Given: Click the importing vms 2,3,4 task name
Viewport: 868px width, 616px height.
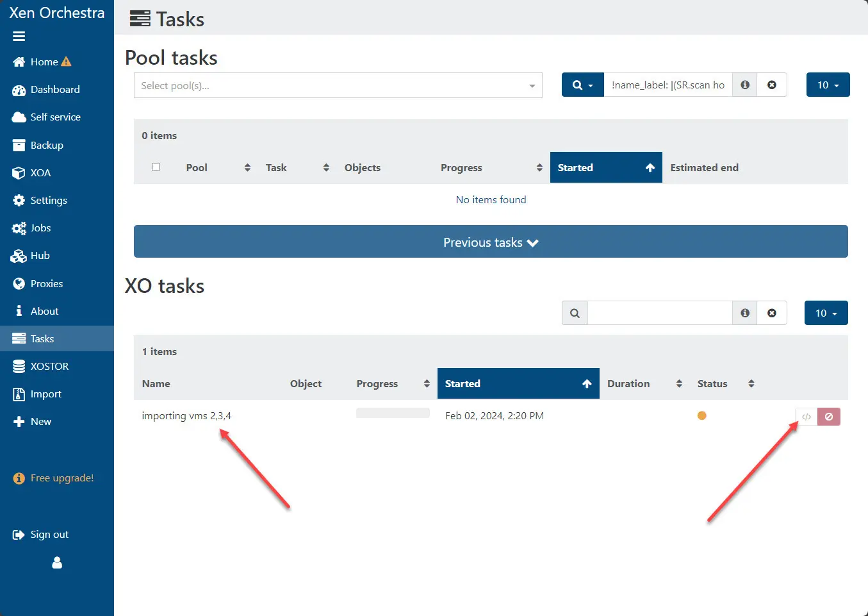Looking at the screenshot, I should click(186, 416).
